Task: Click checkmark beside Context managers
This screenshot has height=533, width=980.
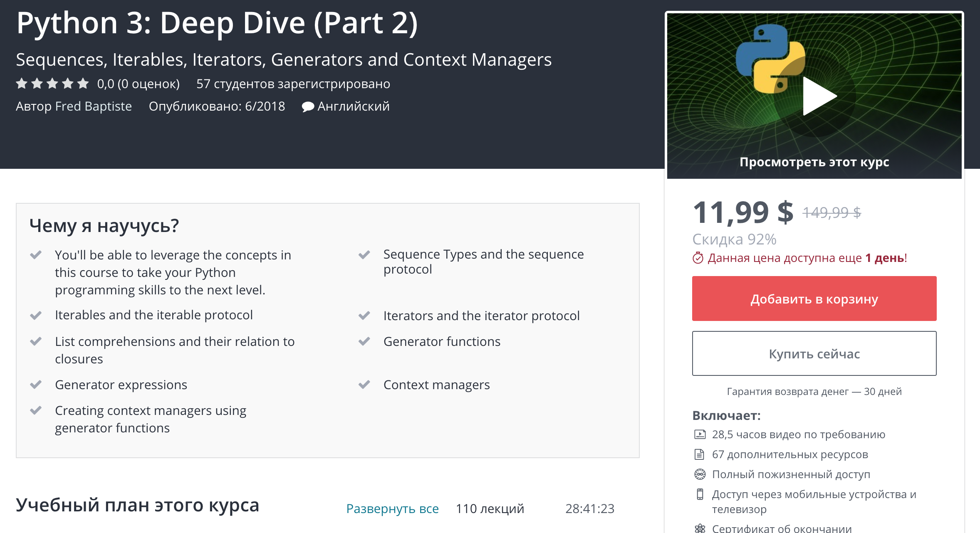Action: click(x=364, y=385)
